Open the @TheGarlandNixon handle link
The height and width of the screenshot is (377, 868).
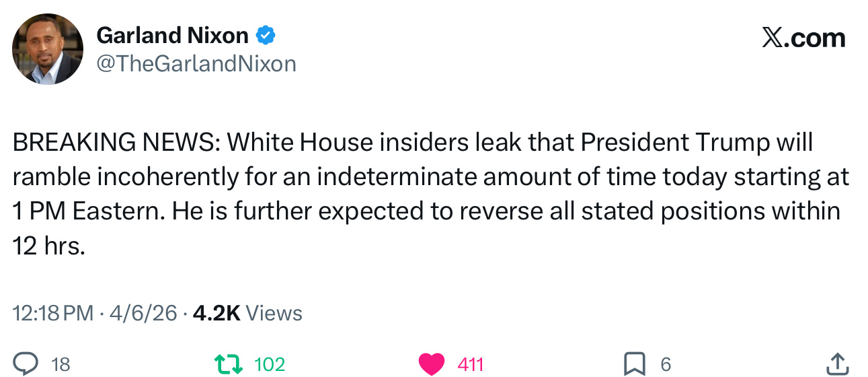196,63
